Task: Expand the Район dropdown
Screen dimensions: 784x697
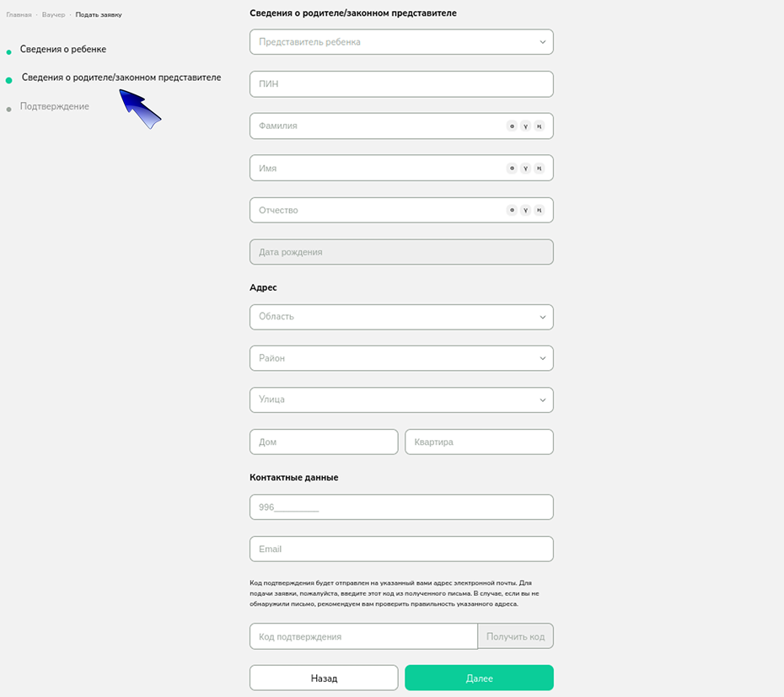Action: [x=401, y=358]
